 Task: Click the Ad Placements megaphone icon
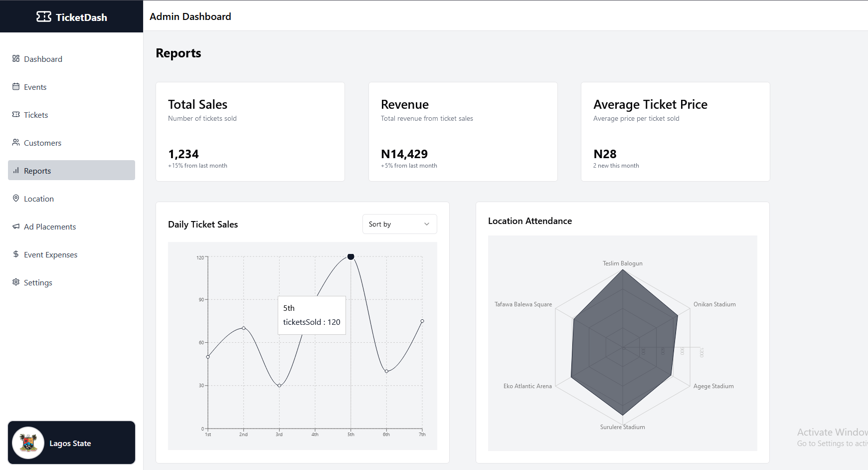[x=16, y=226]
